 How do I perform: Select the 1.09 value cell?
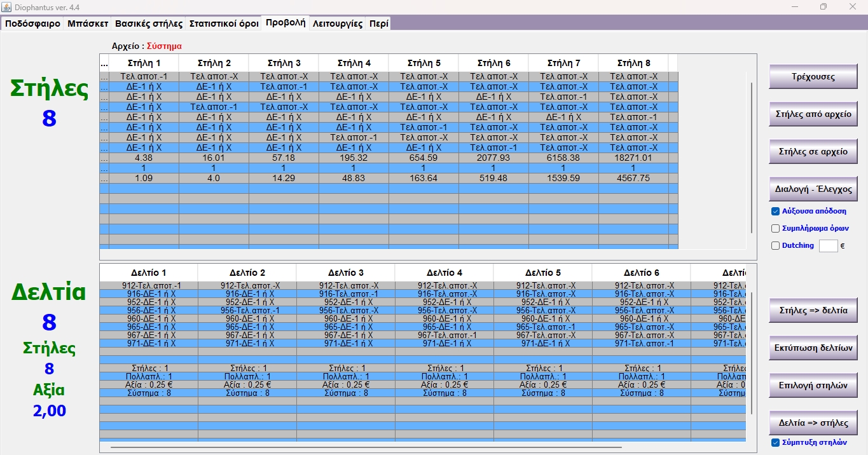[x=144, y=178]
